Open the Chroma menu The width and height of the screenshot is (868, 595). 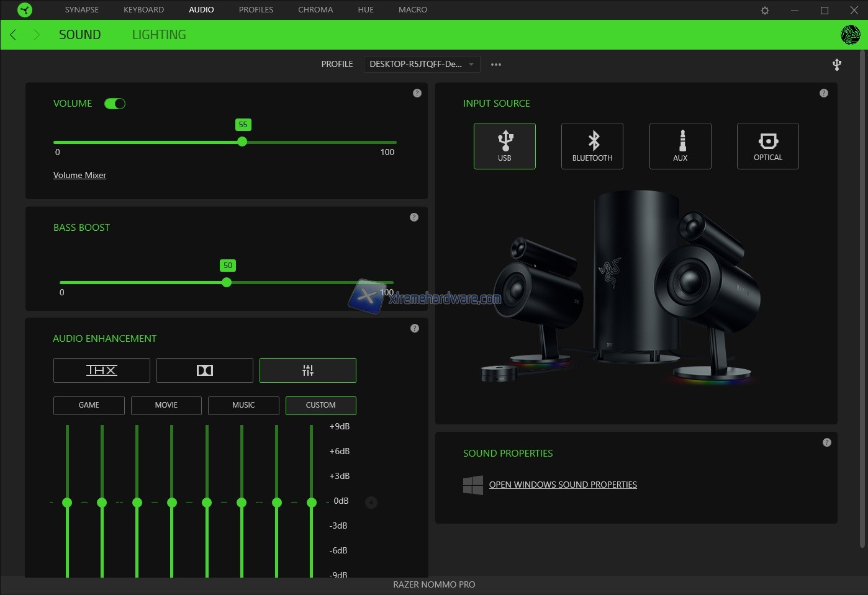pyautogui.click(x=315, y=10)
